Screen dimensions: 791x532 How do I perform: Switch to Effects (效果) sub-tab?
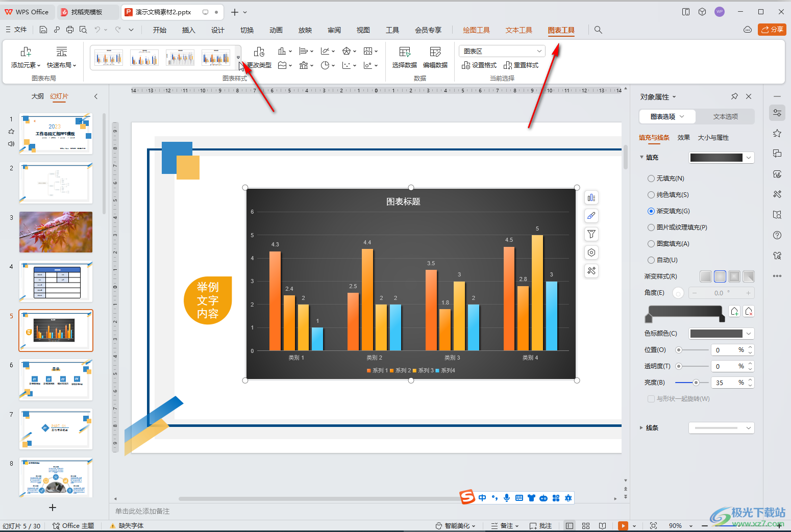point(684,138)
